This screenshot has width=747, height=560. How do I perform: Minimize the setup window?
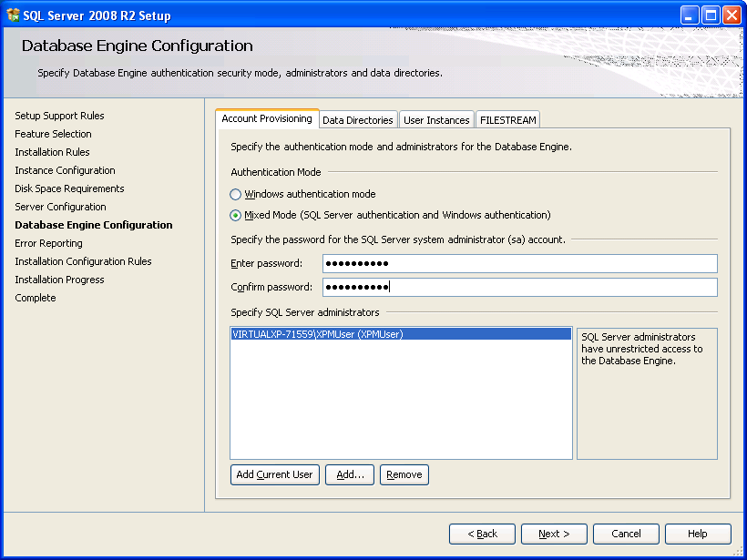[x=690, y=15]
